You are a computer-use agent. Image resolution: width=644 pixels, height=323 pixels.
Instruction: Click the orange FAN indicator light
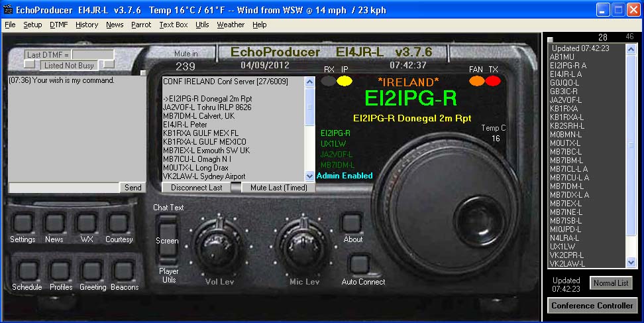click(477, 81)
